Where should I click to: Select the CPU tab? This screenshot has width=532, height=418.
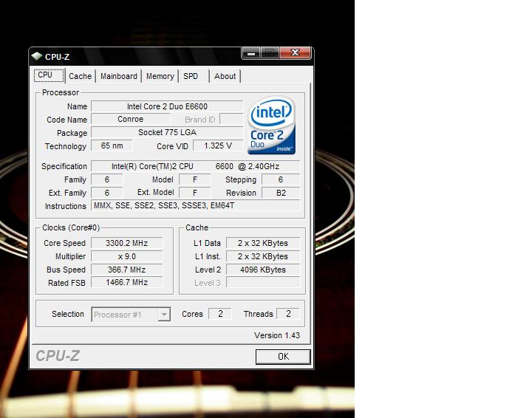[49, 75]
